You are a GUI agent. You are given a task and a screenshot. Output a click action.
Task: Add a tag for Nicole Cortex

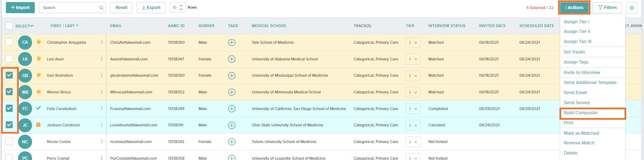tap(232, 142)
